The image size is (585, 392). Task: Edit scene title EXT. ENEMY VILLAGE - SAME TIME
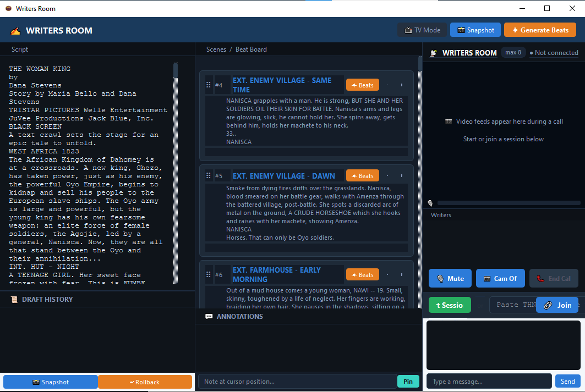tap(288, 85)
